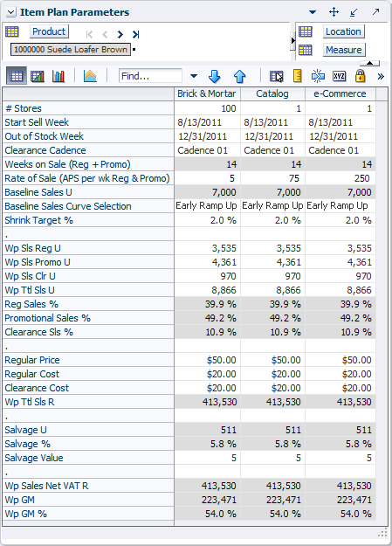This screenshot has width=392, height=546.
Task: Expand the splitter arrow beside Location
Action: click(x=292, y=41)
